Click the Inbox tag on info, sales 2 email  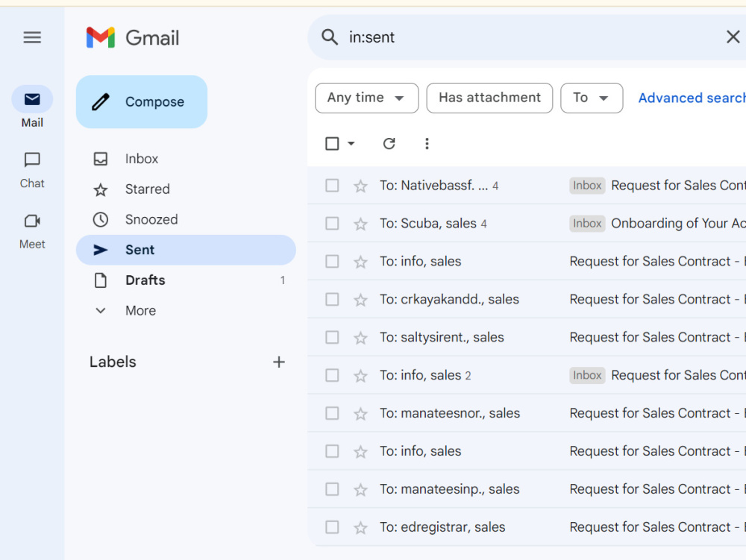(587, 375)
